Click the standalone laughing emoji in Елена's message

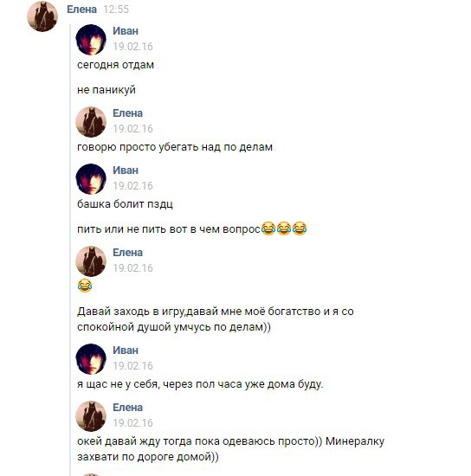point(85,286)
